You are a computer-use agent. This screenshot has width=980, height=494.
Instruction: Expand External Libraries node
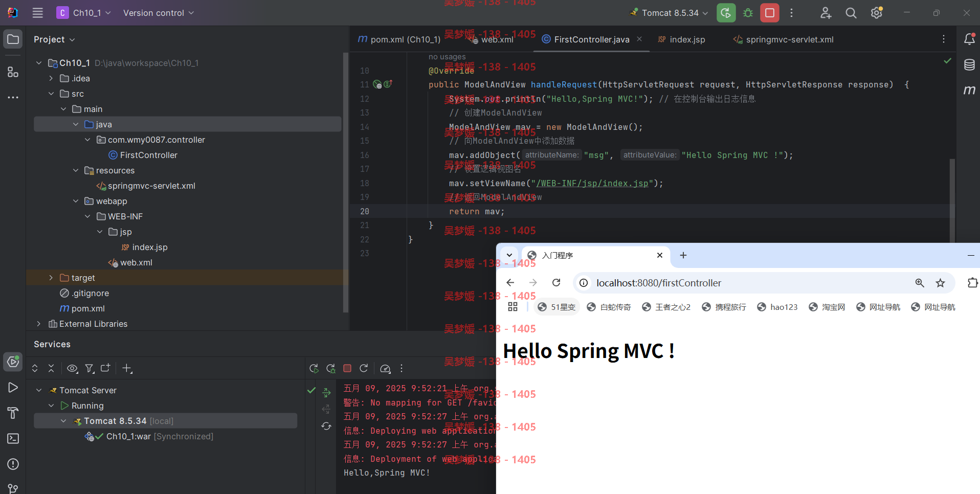[38, 324]
